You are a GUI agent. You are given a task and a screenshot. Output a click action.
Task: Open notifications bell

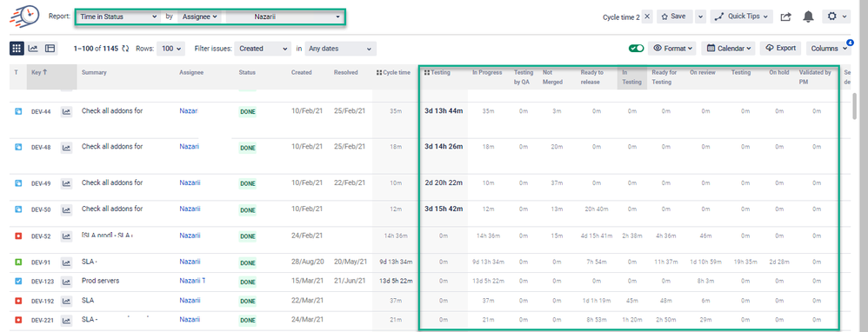[x=808, y=17]
